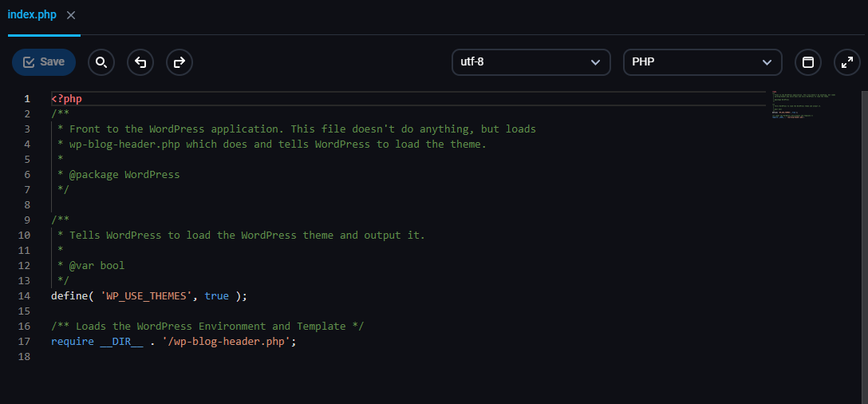Click line number 14 in gutter

[x=25, y=296]
